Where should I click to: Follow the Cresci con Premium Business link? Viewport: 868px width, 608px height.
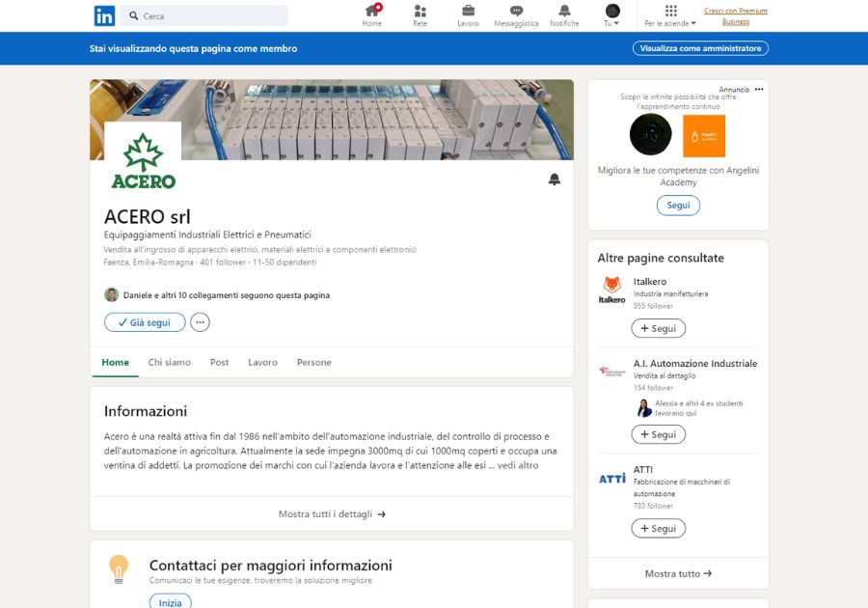[736, 16]
